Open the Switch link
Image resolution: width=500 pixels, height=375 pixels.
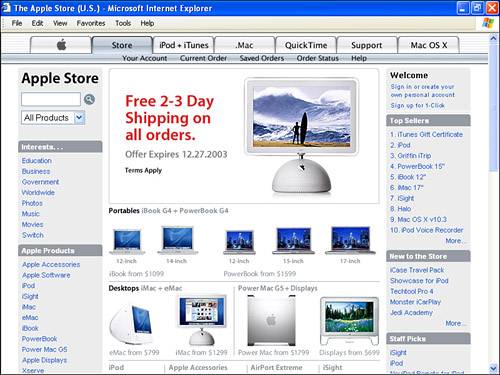[x=33, y=235]
